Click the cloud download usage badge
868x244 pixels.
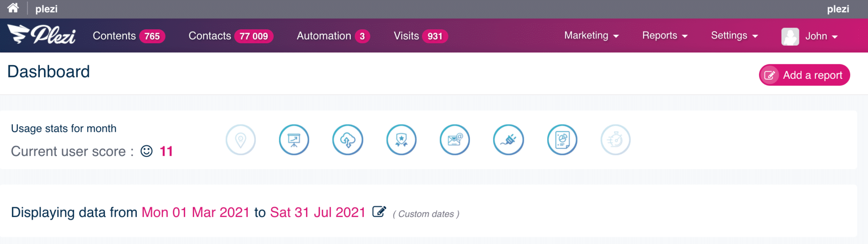(348, 140)
